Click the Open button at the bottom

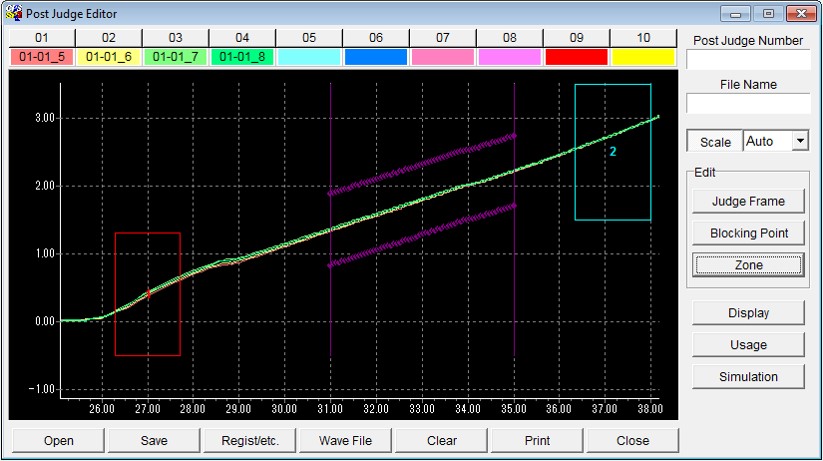(58, 440)
